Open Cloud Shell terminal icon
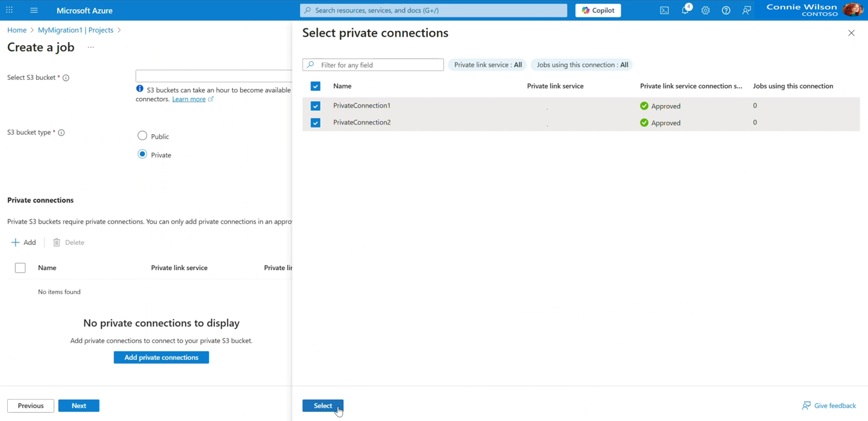Viewport: 868px width, 421px height. pos(664,10)
